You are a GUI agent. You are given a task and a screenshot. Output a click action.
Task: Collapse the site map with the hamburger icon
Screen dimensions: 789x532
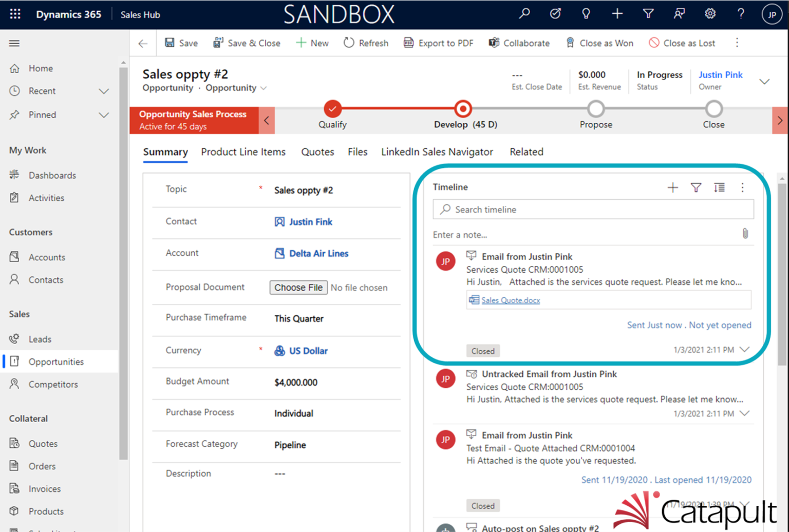pos(14,43)
